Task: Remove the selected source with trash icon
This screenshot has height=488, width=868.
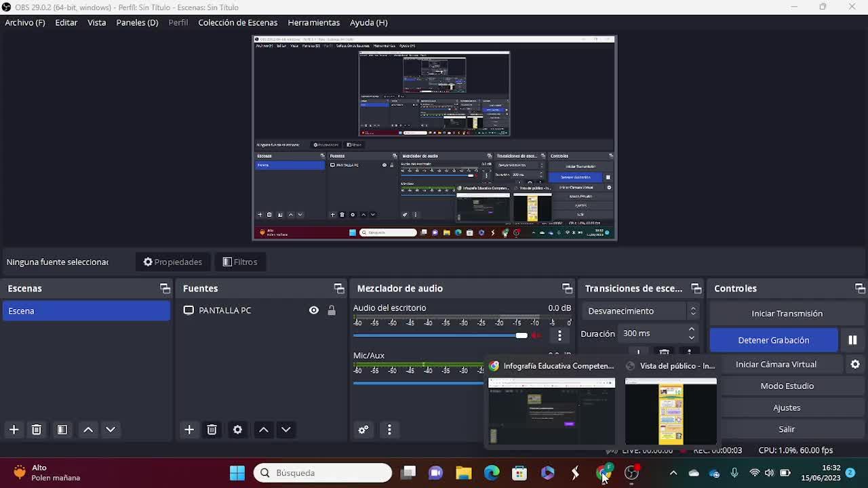Action: (x=212, y=430)
